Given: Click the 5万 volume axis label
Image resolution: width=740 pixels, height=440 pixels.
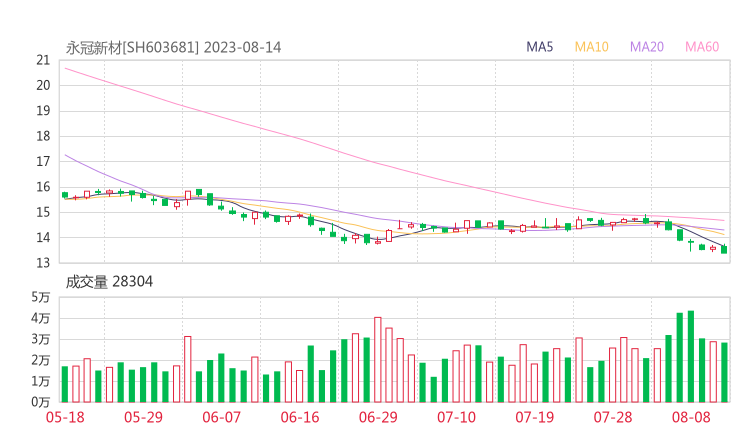Looking at the screenshot, I should point(40,297).
